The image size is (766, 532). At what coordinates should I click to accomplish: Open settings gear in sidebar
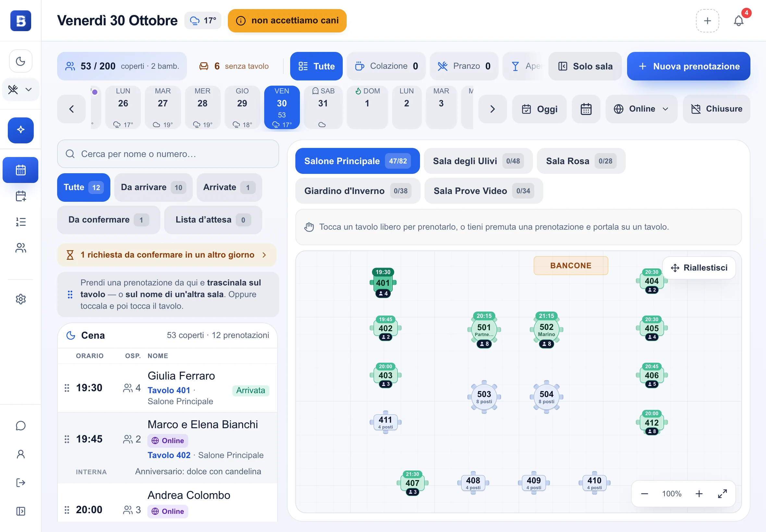[21, 299]
